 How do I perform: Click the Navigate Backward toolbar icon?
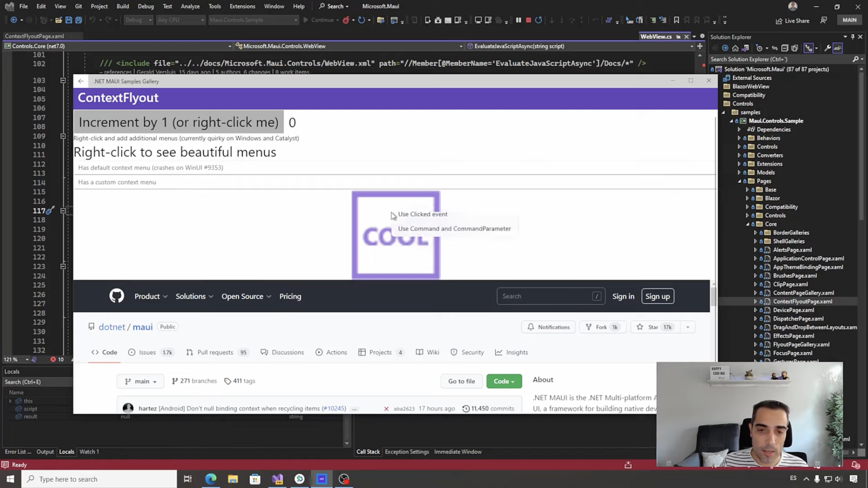[x=14, y=20]
